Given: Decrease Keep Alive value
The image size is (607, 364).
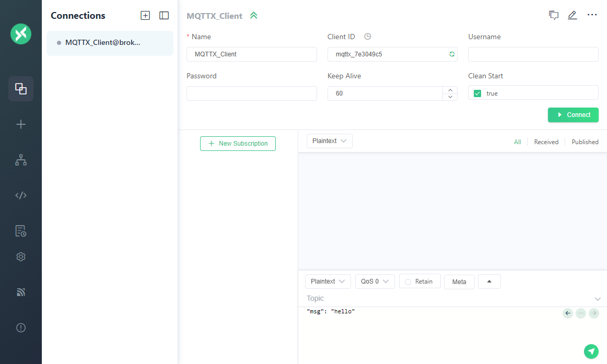Looking at the screenshot, I should pyautogui.click(x=450, y=97).
